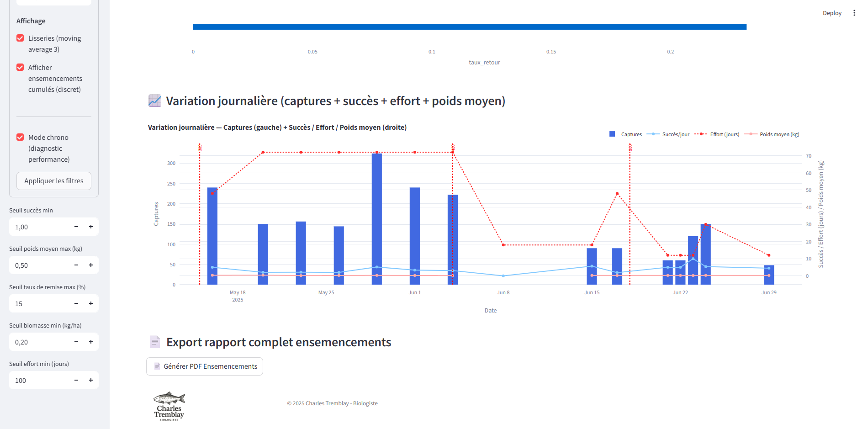Viewport: 868px width, 429px height.
Task: Toggle Succès/jour series in legend
Action: (668, 134)
